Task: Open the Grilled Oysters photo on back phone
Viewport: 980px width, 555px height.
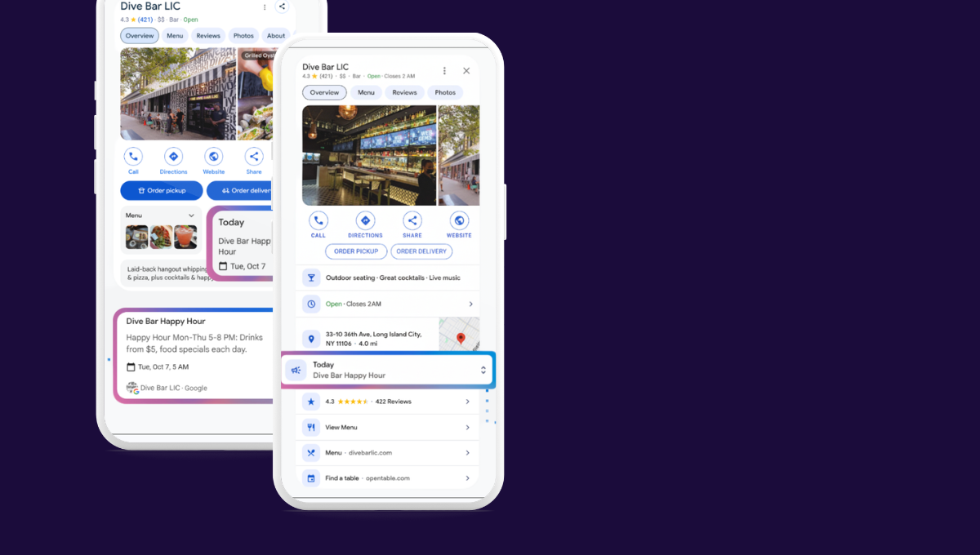Action: [256, 94]
